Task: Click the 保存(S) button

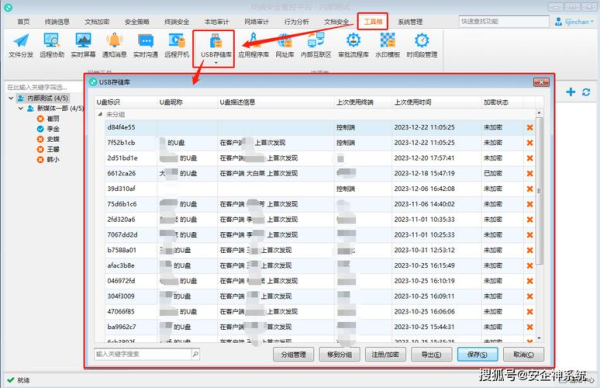Action: [477, 355]
